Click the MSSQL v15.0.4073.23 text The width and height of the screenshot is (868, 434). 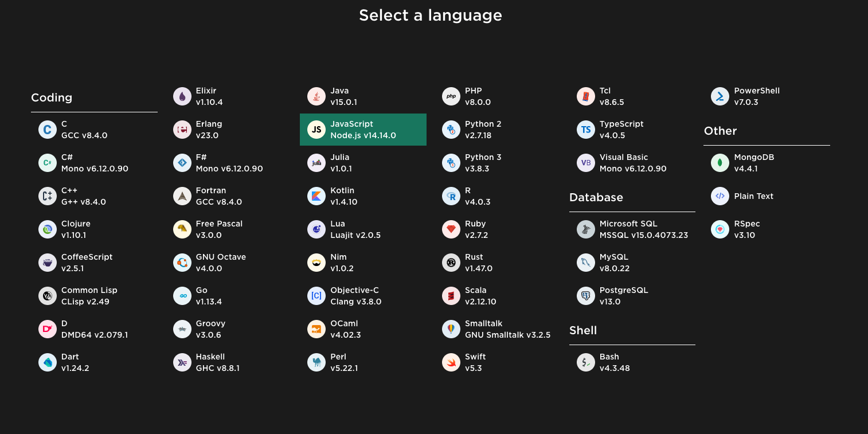tap(644, 235)
